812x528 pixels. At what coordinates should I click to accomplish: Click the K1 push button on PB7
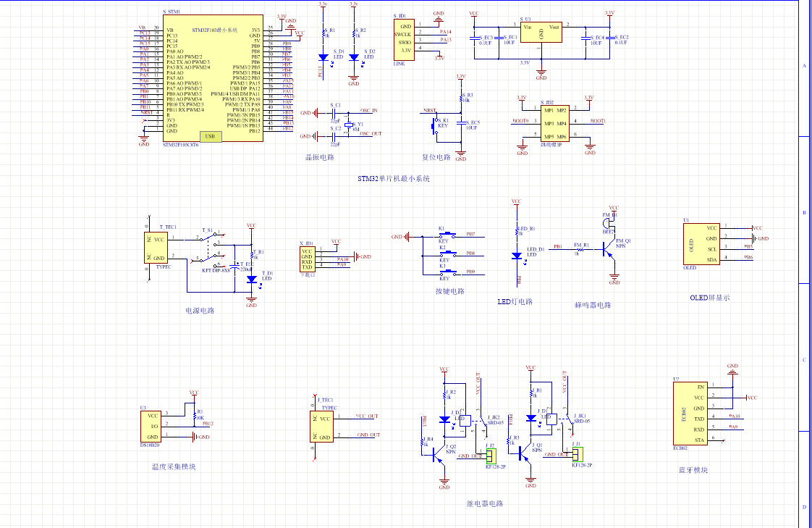pos(448,235)
